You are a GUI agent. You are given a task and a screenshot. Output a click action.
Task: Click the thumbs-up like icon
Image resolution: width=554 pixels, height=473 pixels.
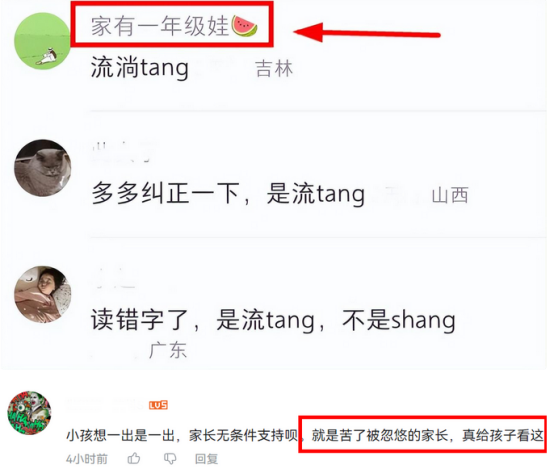click(134, 459)
